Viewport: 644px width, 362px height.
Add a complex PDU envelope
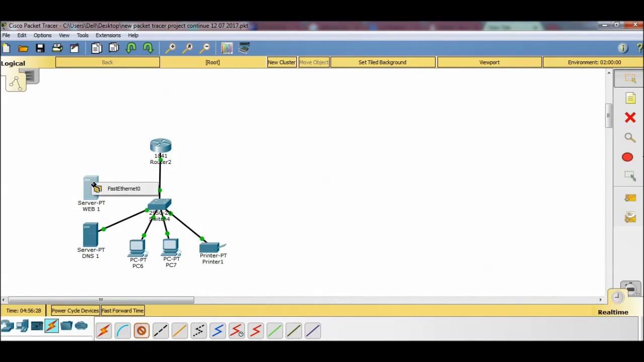click(x=630, y=218)
